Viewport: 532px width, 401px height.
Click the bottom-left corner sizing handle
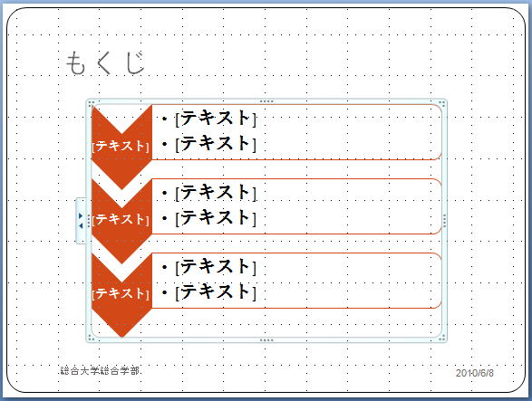(x=91, y=338)
